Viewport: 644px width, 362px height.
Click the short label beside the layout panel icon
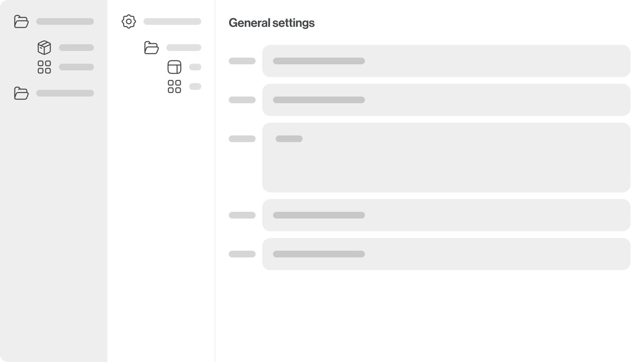pos(195,67)
